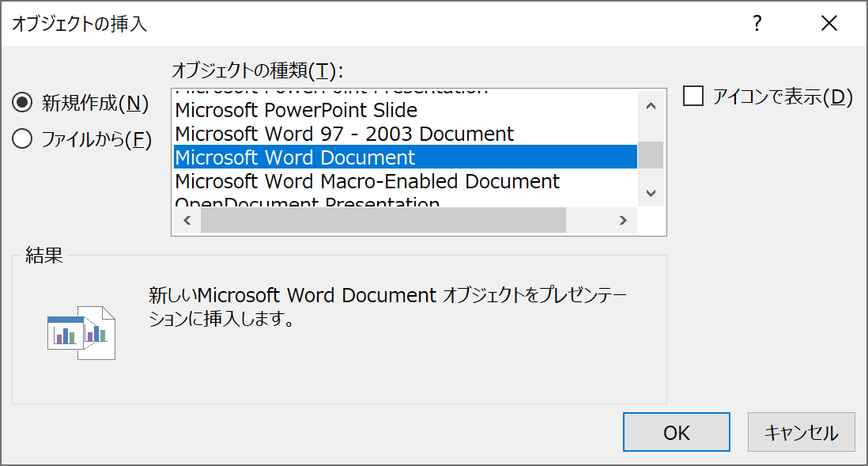
Task: Click the horizontal scrollbar left arrow
Action: (187, 221)
